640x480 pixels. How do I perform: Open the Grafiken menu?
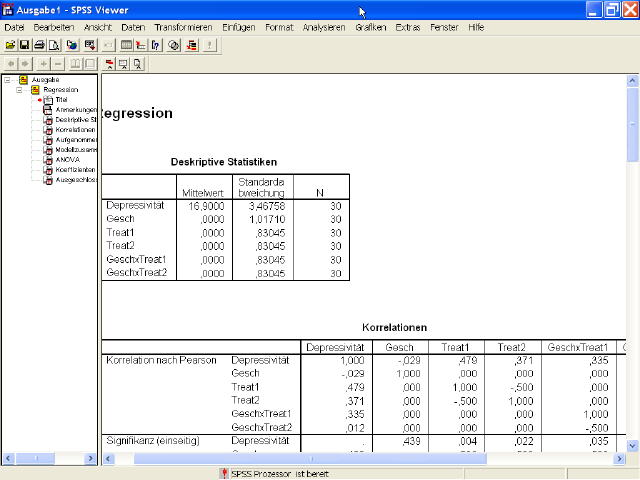click(x=371, y=27)
